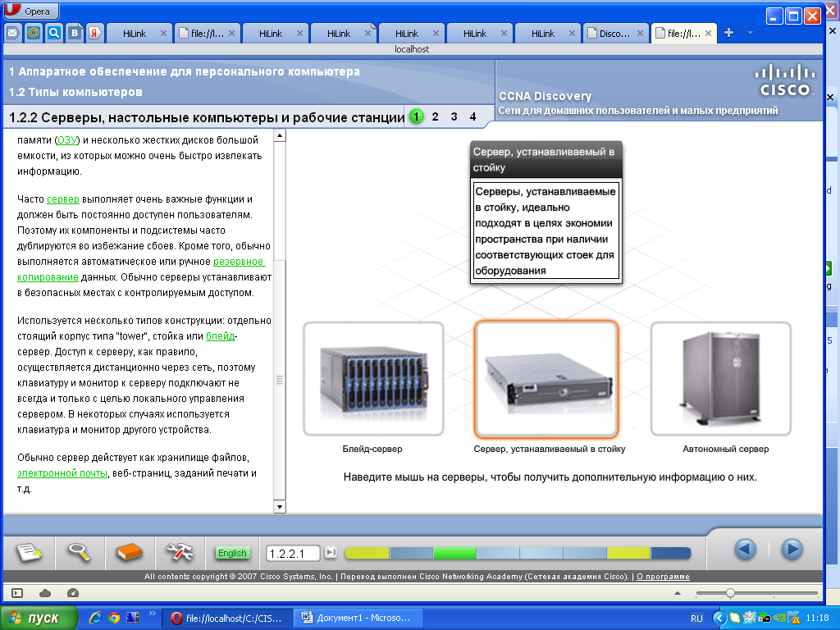Go to page 2 of section 1.2.2

tap(435, 116)
